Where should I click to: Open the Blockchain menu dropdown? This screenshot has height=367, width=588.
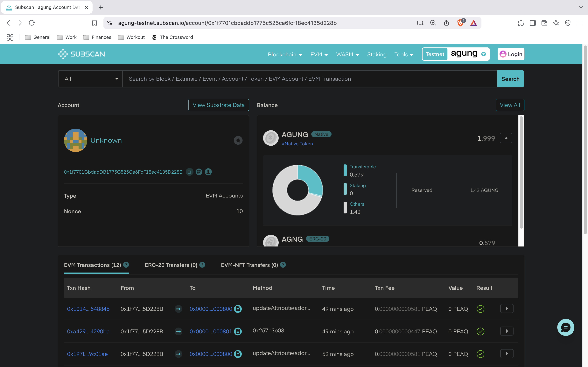pyautogui.click(x=285, y=54)
